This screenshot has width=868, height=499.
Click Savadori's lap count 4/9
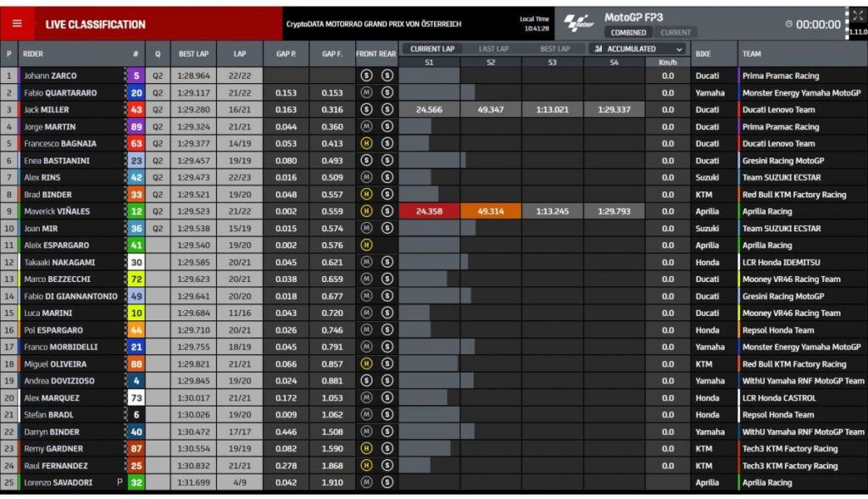coord(240,482)
